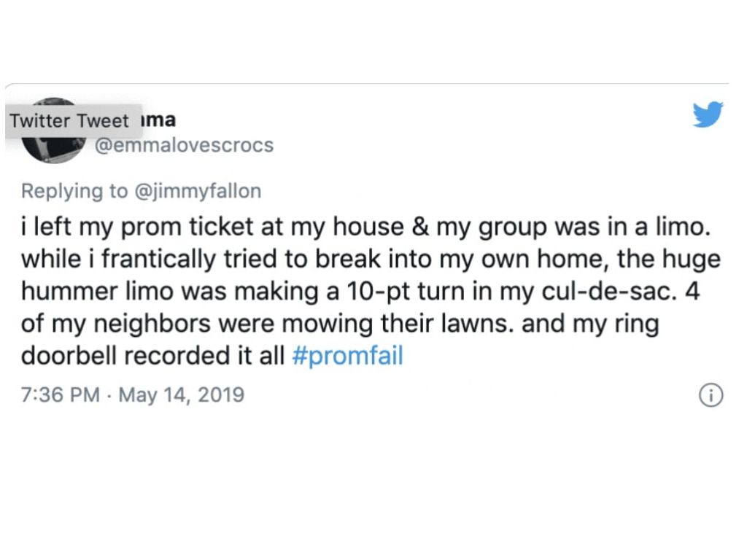Screen dimensions: 747x560
Task: Click the tweet body text
Action: point(365,290)
